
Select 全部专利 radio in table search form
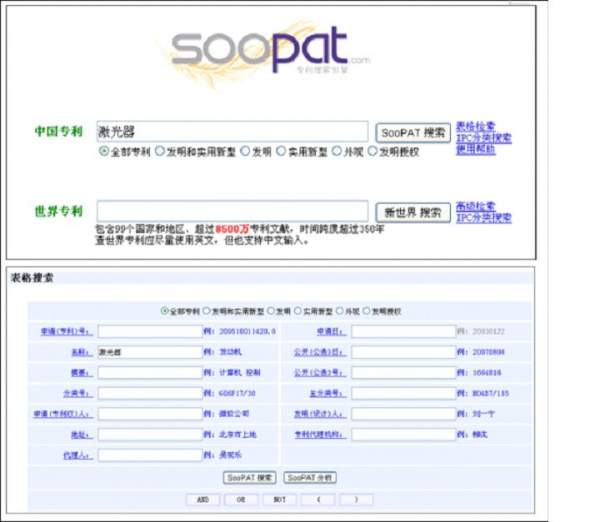[x=165, y=311]
